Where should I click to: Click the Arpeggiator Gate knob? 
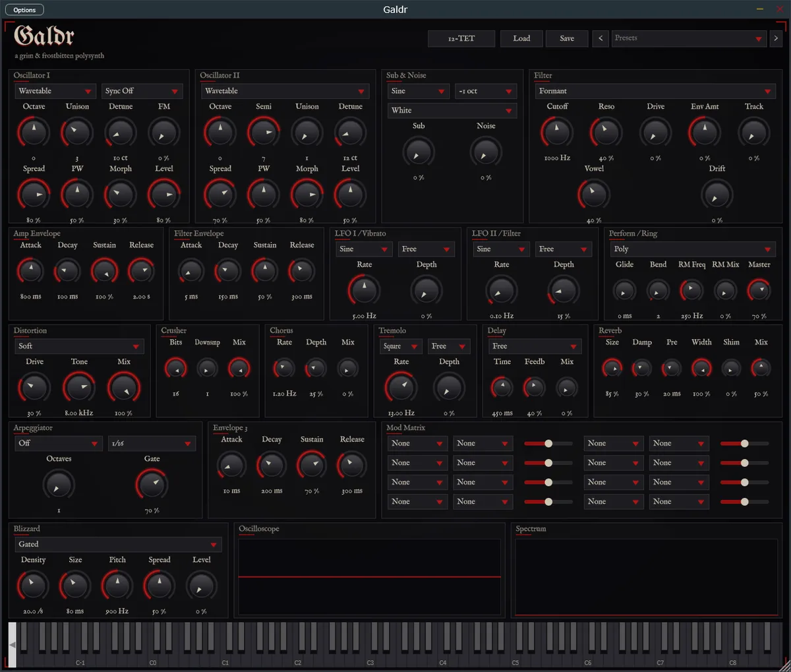(152, 485)
